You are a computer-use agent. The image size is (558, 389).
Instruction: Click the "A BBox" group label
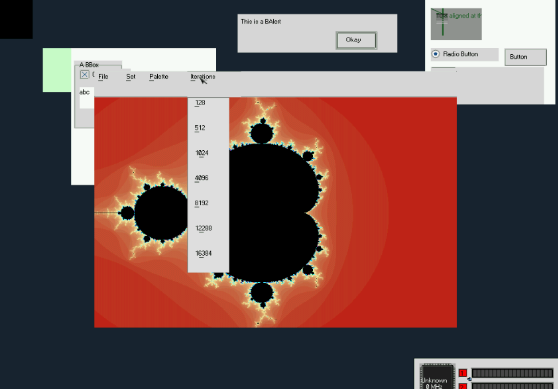tap(89, 65)
